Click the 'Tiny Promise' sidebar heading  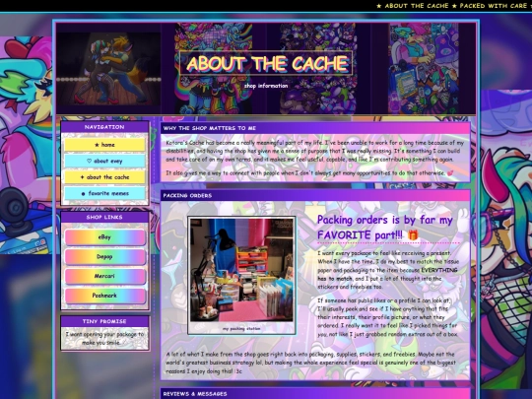click(104, 321)
